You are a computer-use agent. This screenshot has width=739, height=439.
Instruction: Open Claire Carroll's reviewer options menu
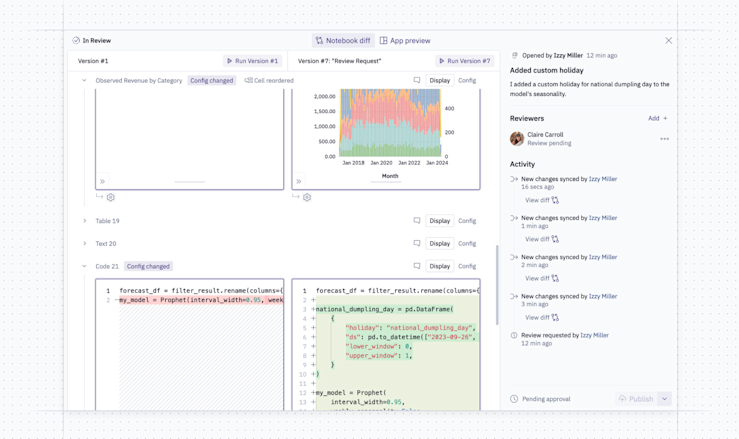coord(664,139)
